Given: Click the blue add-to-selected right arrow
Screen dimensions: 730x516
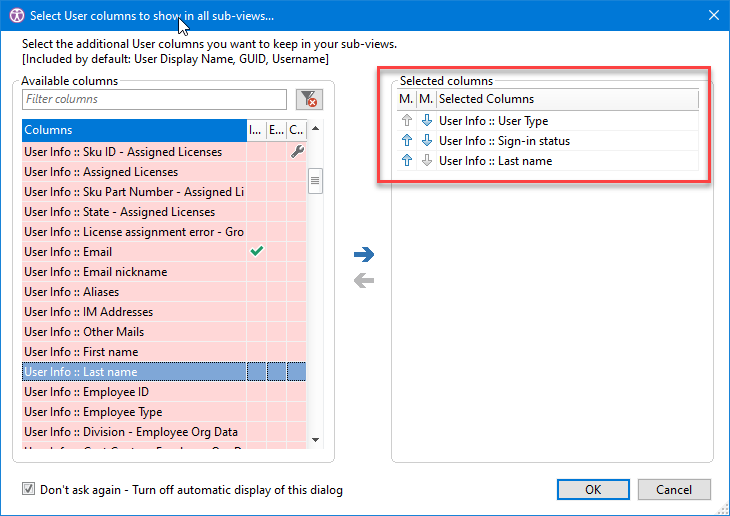Looking at the screenshot, I should pyautogui.click(x=364, y=255).
